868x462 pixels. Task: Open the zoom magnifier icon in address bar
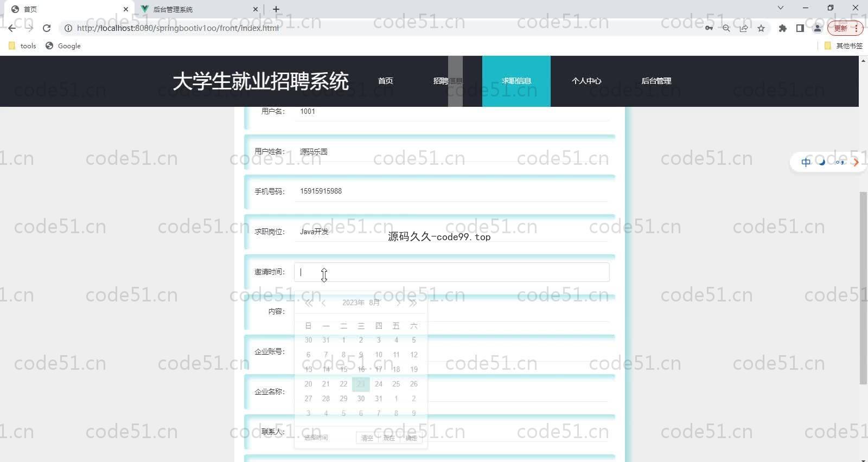[x=726, y=28]
